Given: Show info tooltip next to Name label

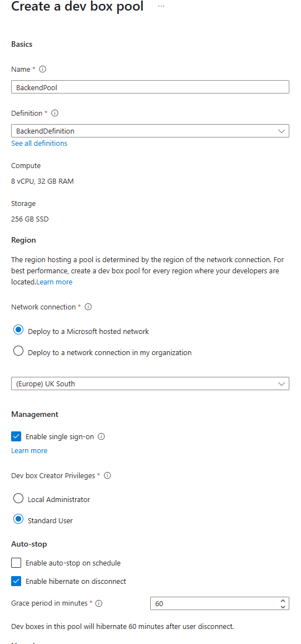Looking at the screenshot, I should click(42, 70).
